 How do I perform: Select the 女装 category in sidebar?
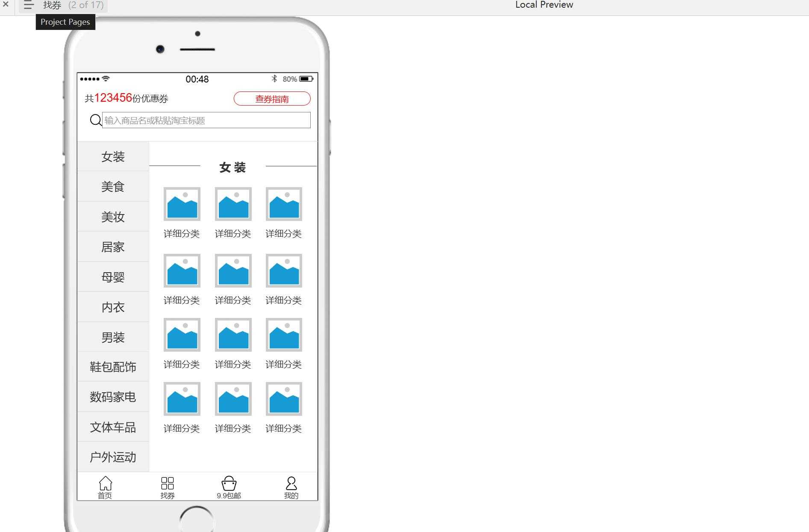[113, 156]
